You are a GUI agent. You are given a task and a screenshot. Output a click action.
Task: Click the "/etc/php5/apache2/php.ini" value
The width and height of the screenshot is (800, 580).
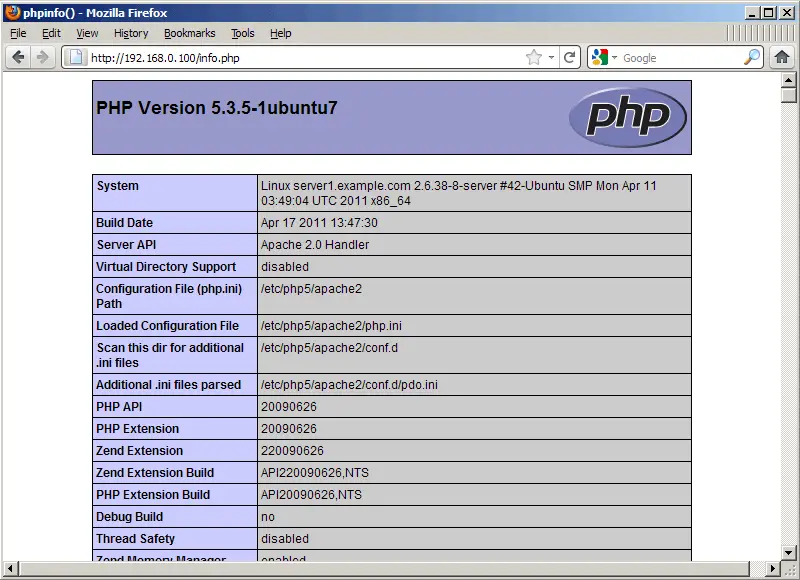click(x=331, y=325)
